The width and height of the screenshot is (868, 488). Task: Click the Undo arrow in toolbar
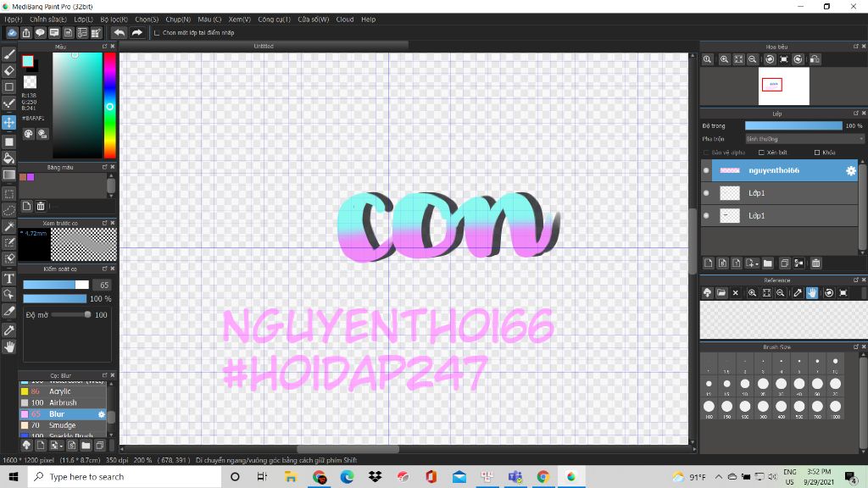point(119,33)
